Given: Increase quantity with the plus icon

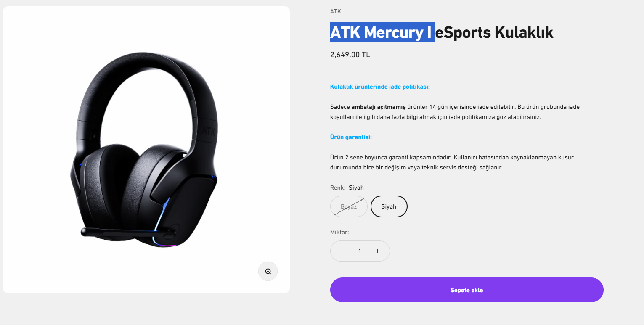Looking at the screenshot, I should click(x=377, y=251).
